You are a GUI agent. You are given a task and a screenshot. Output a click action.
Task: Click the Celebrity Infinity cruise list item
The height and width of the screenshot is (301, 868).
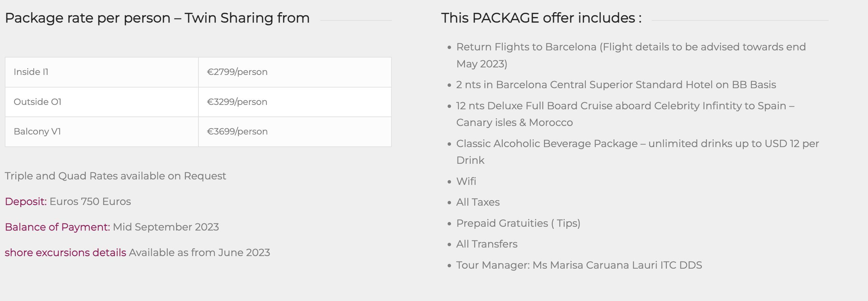(x=625, y=114)
